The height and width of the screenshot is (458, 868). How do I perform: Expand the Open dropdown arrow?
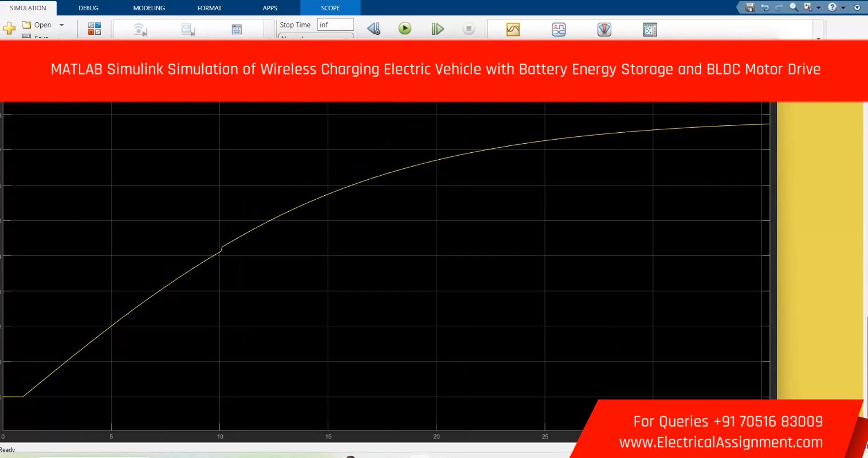click(62, 25)
